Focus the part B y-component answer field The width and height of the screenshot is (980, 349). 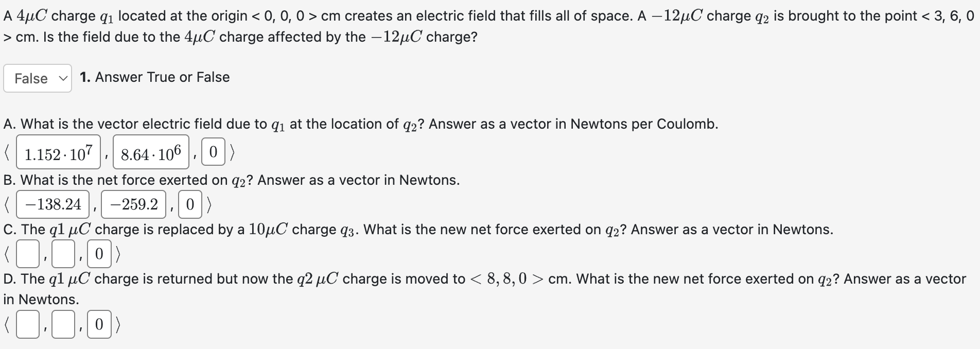(134, 204)
